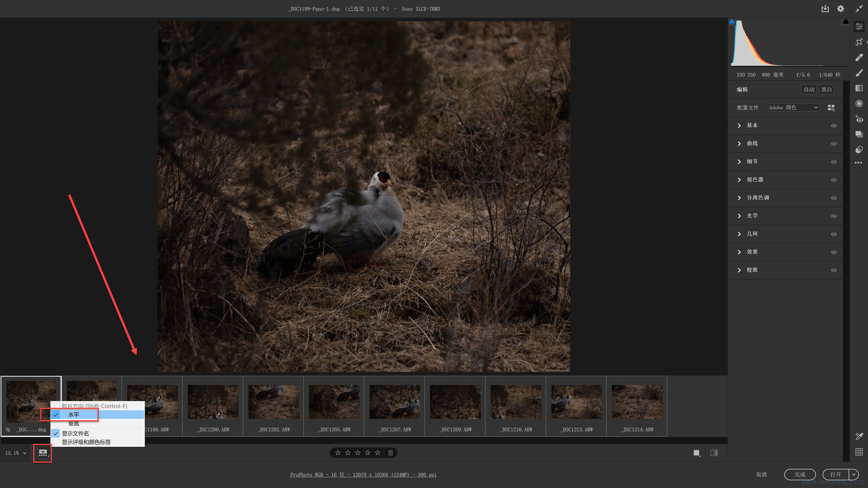Open the Adobe 颜色 profile dropdown
The height and width of the screenshot is (488, 868).
[x=793, y=108]
